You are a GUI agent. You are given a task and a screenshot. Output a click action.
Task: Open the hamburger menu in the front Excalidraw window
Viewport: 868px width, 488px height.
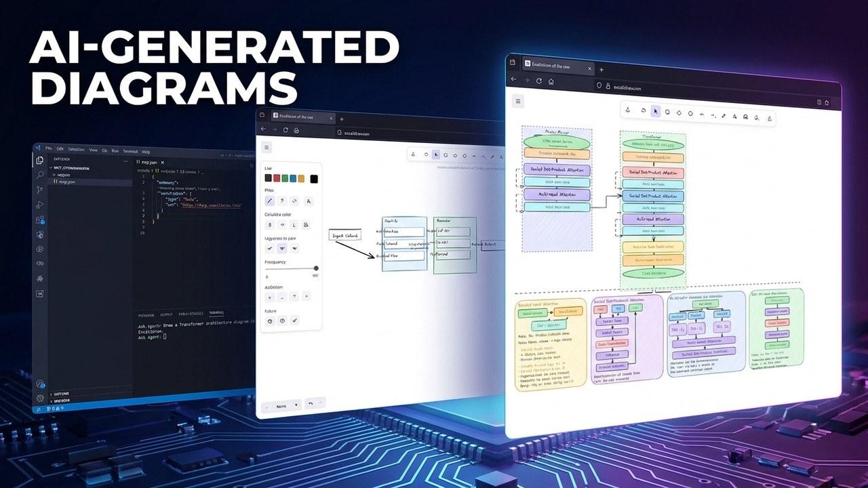click(x=518, y=101)
